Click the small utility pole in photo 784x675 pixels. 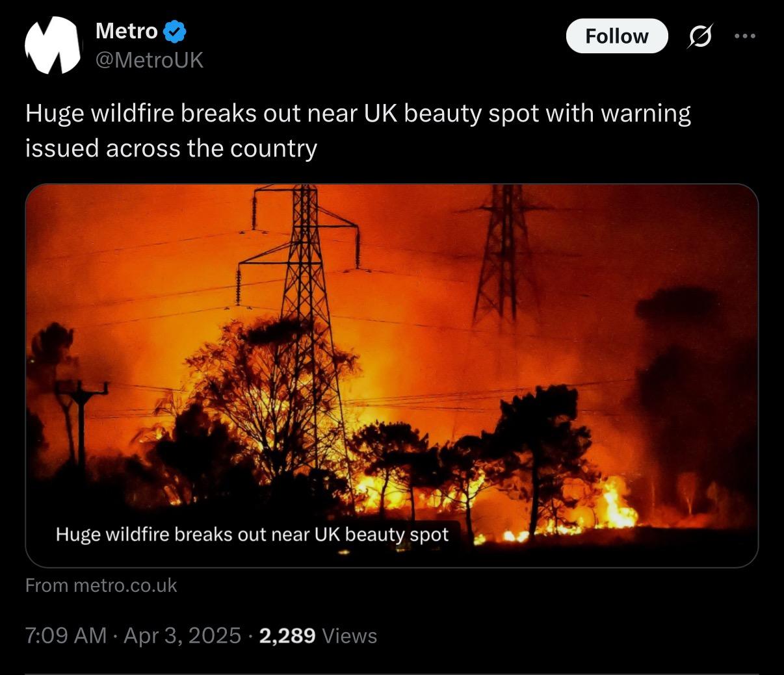pyautogui.click(x=81, y=416)
